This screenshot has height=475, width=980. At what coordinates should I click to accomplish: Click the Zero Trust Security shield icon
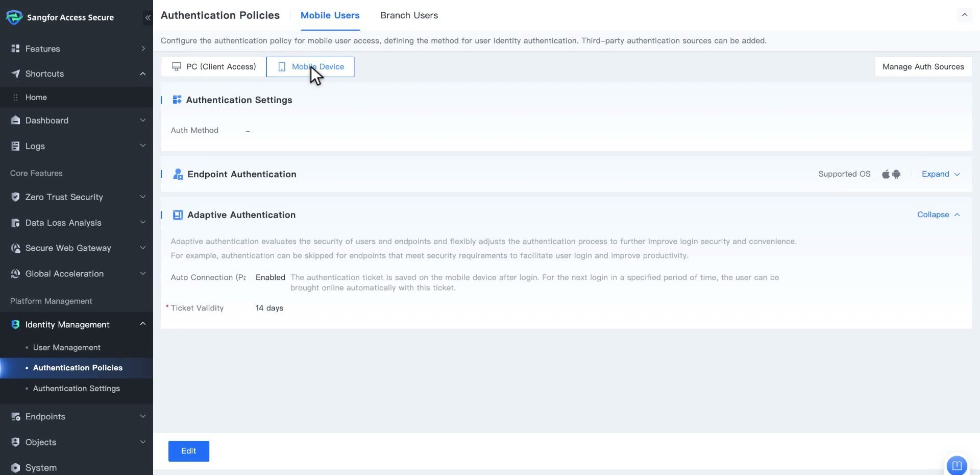pos(15,197)
